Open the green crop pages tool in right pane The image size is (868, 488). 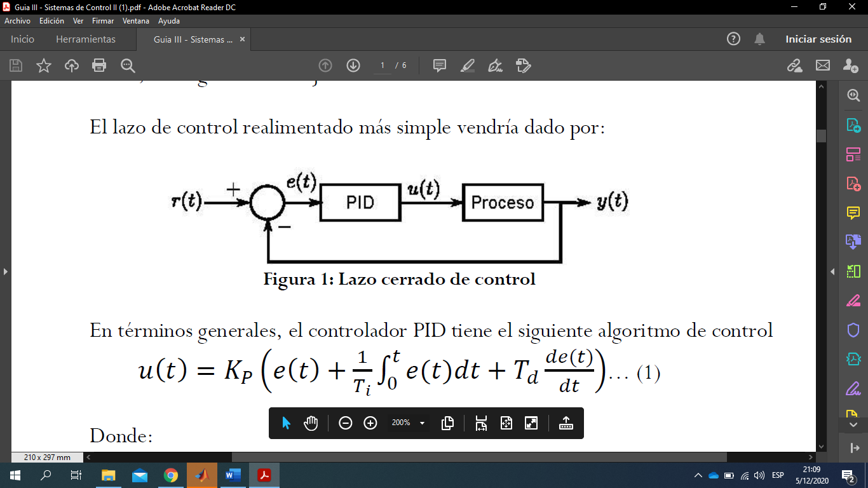pyautogui.click(x=853, y=271)
